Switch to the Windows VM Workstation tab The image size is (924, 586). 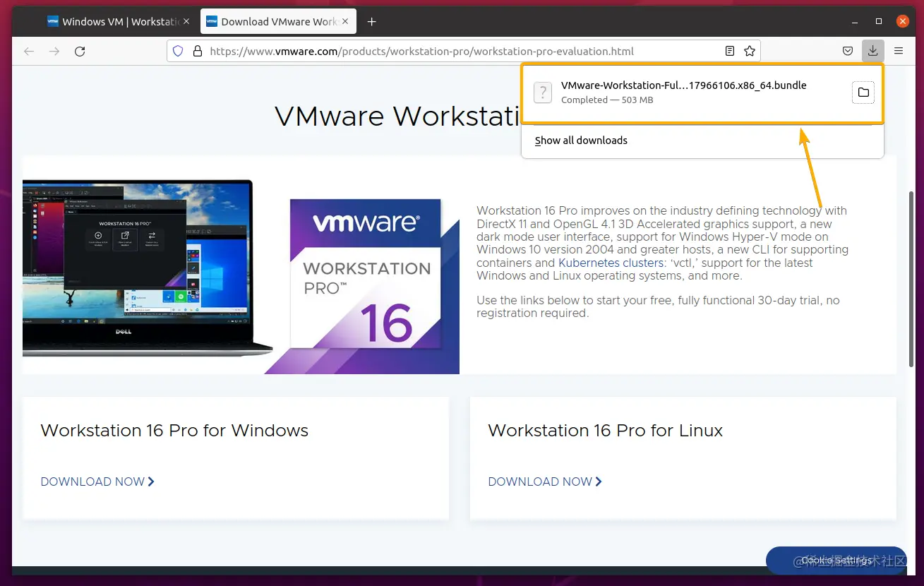[x=113, y=21]
